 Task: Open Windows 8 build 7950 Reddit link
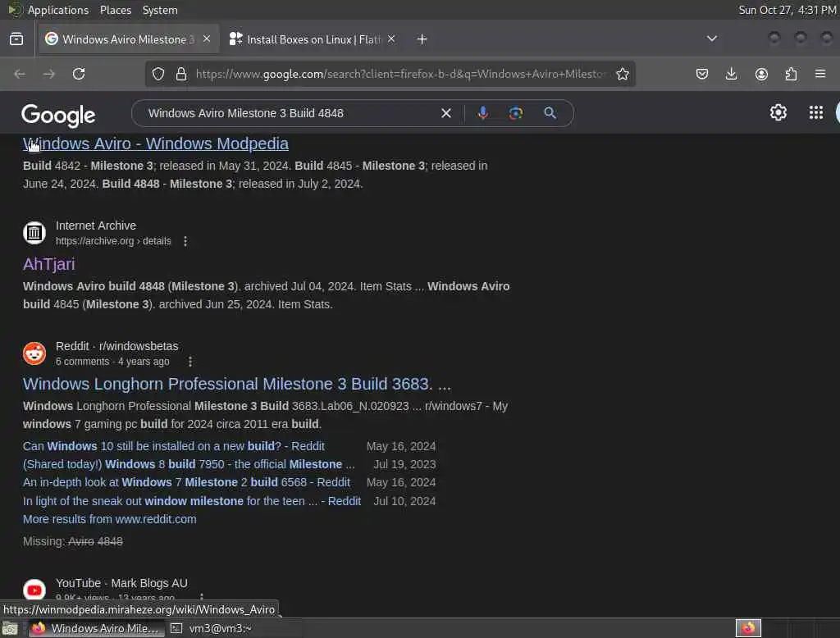pos(189,464)
